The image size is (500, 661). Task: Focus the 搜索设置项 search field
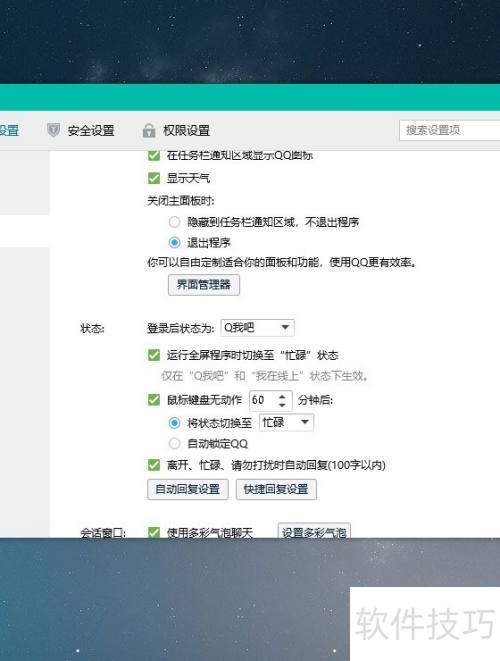point(449,130)
